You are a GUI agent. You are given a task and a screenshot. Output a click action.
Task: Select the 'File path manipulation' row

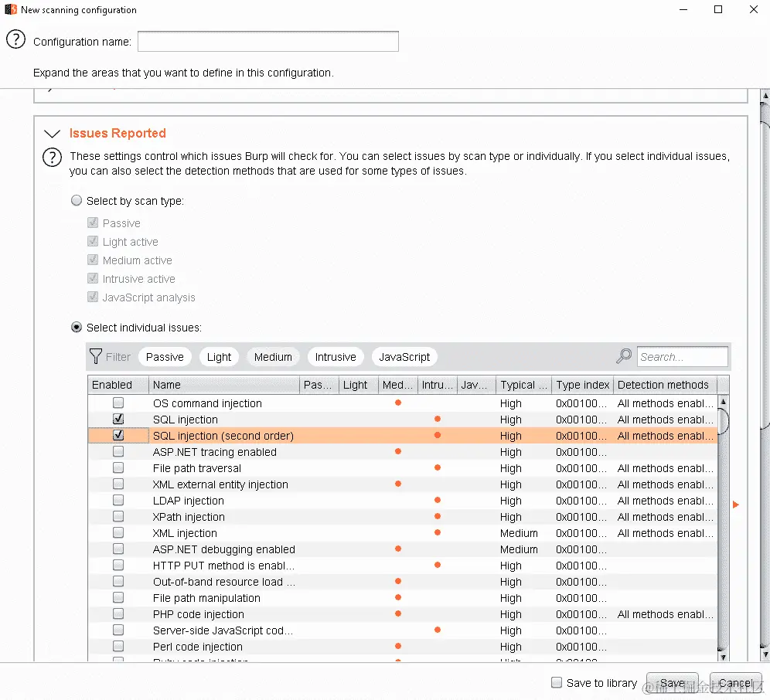tap(403, 598)
